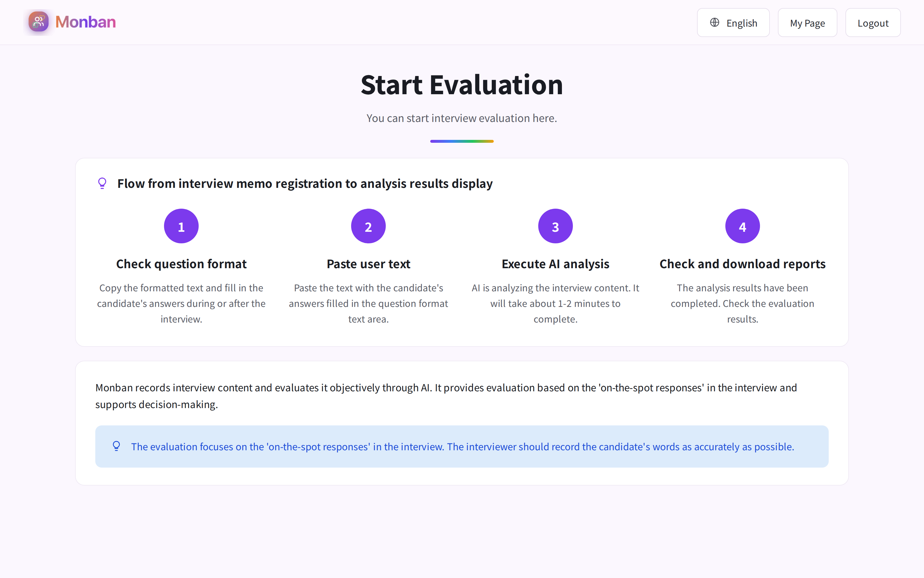Click the 'Flow from interview memo registration' heading
This screenshot has width=924, height=578.
click(x=305, y=184)
